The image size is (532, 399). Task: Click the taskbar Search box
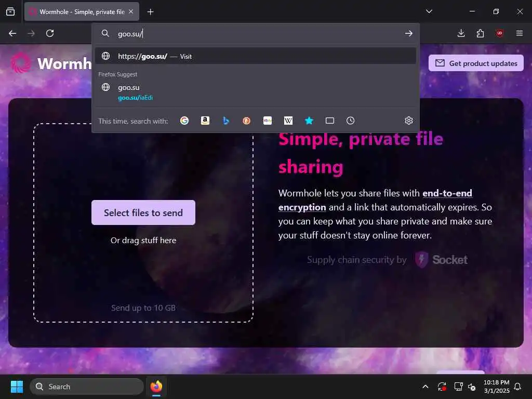(87, 387)
